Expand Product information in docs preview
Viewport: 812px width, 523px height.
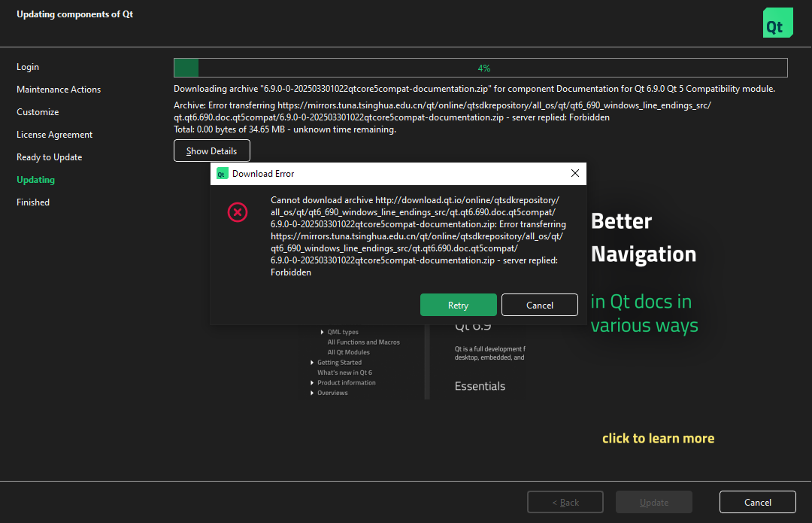(x=312, y=383)
